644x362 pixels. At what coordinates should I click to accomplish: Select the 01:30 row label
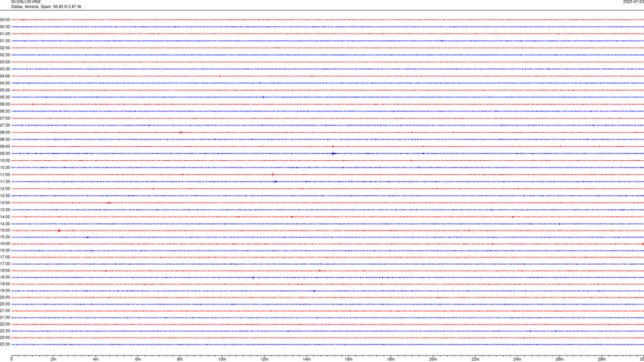pos(5,41)
